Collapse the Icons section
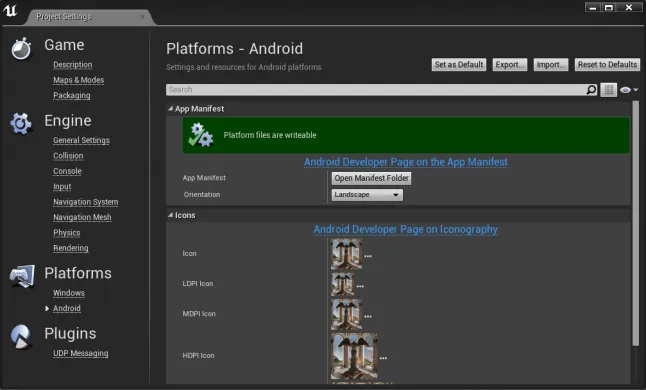This screenshot has width=646, height=390. coord(171,215)
